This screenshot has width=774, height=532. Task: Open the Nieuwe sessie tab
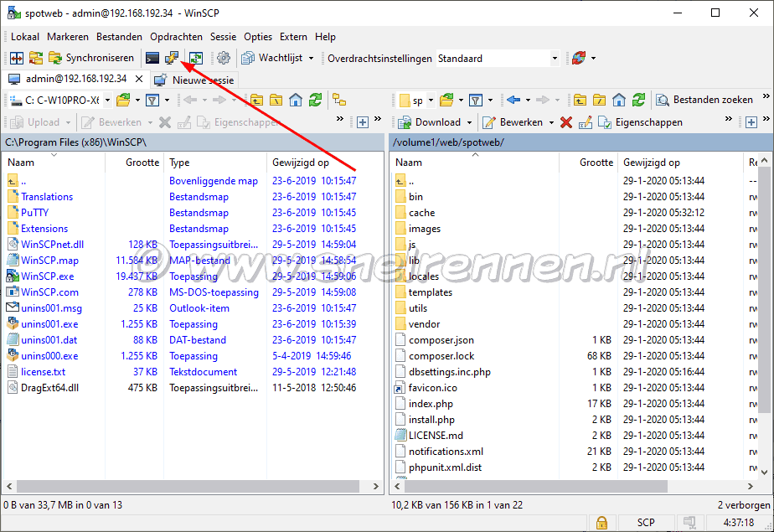194,80
